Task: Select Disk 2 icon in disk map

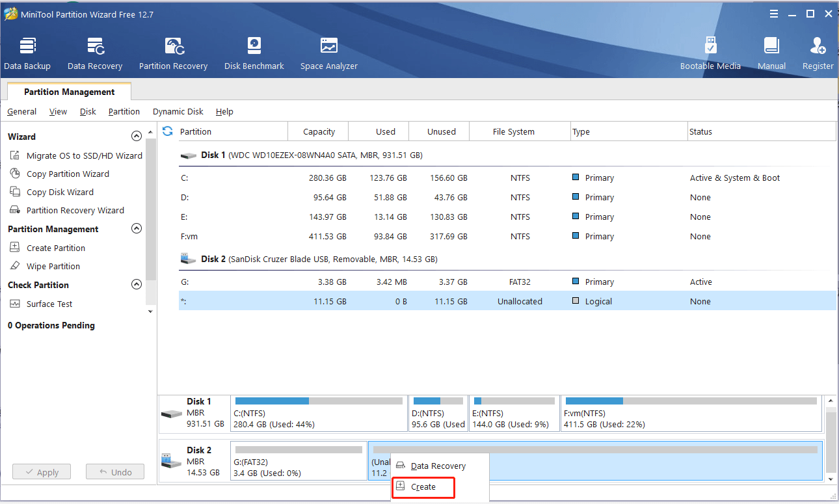Action: pos(172,460)
